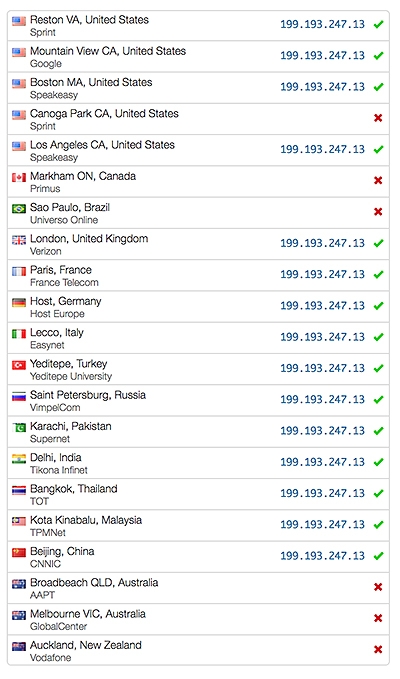
Task: Click the Broadbeach QLD, Australia entry
Action: point(198,588)
